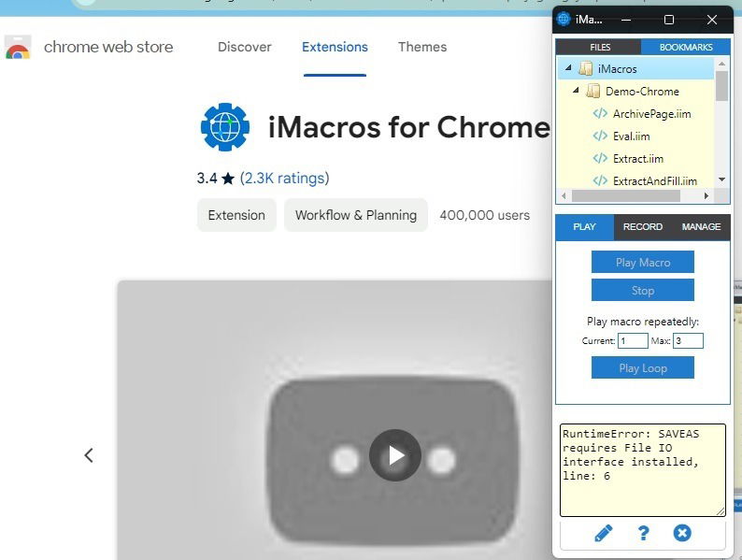Click the code icon beside ArchivePage.iim

[600, 114]
